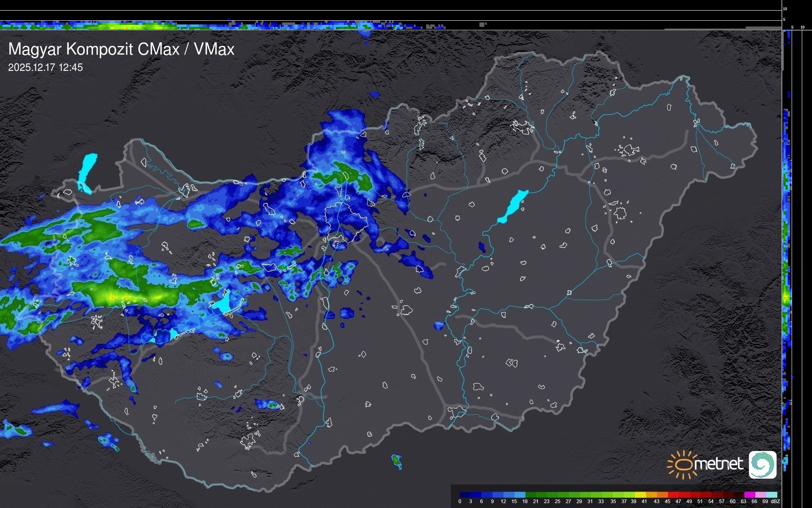Pick the dark navy 0 dBZ swatch
Viewport: 812px width, 508px height.
[465, 495]
